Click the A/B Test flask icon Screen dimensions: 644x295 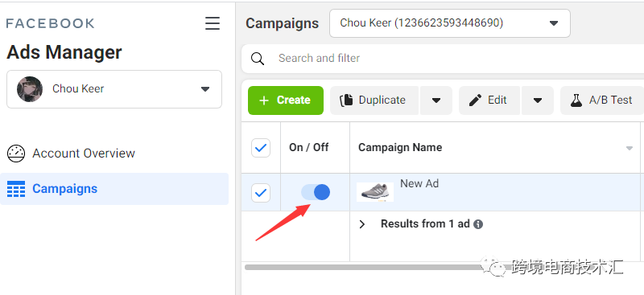coord(576,100)
